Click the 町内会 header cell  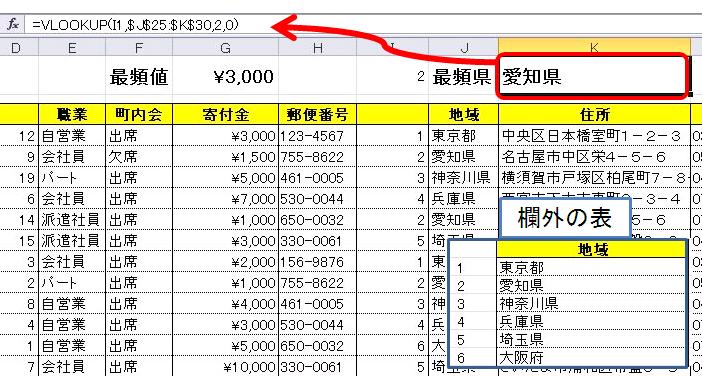click(x=139, y=115)
